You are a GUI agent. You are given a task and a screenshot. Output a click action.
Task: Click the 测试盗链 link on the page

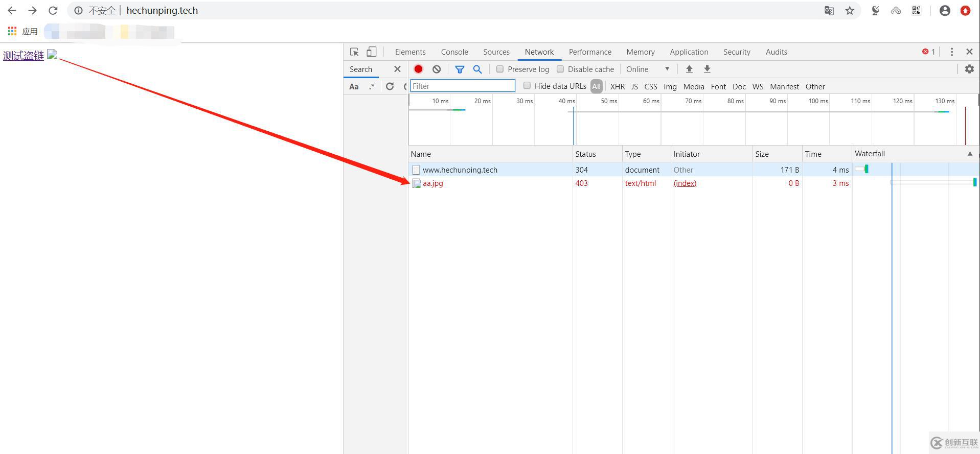[x=24, y=56]
